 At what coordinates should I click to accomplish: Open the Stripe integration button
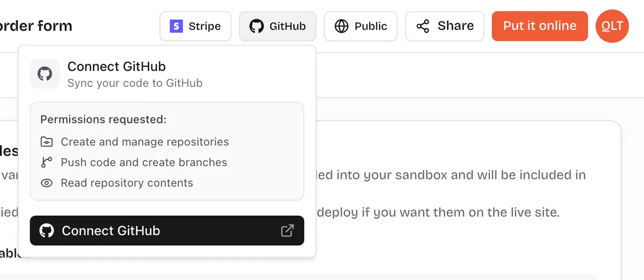[x=195, y=26]
